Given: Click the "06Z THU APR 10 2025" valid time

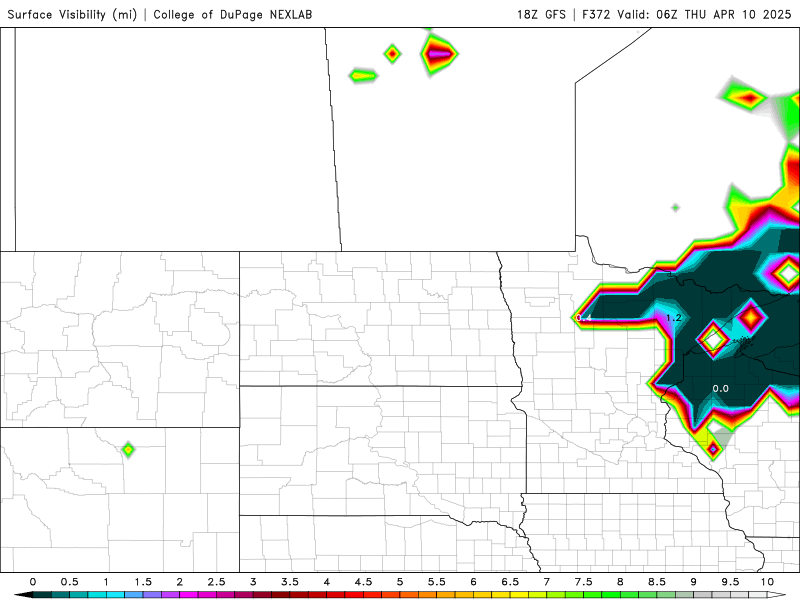Looking at the screenshot, I should click(723, 14).
